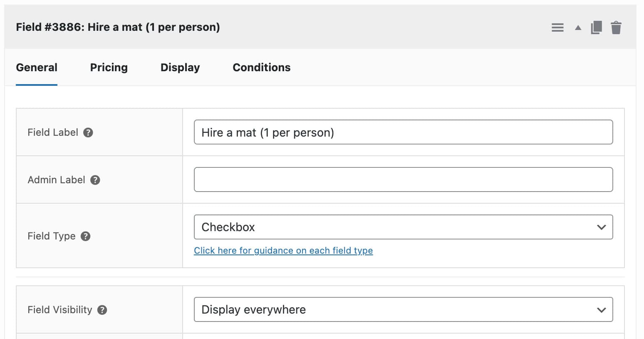Switch to the General tab
The height and width of the screenshot is (339, 644).
pos(37,67)
